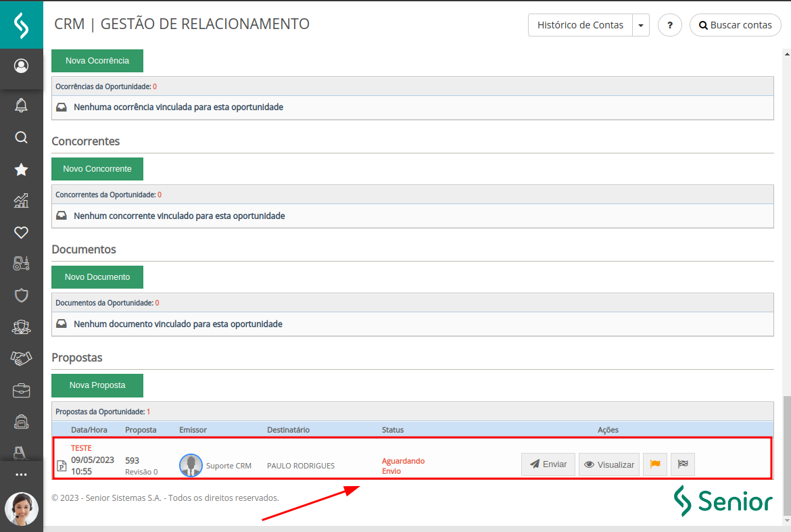The image size is (791, 532).
Task: Expand Histórico de Contas dropdown arrow
Action: click(x=641, y=25)
